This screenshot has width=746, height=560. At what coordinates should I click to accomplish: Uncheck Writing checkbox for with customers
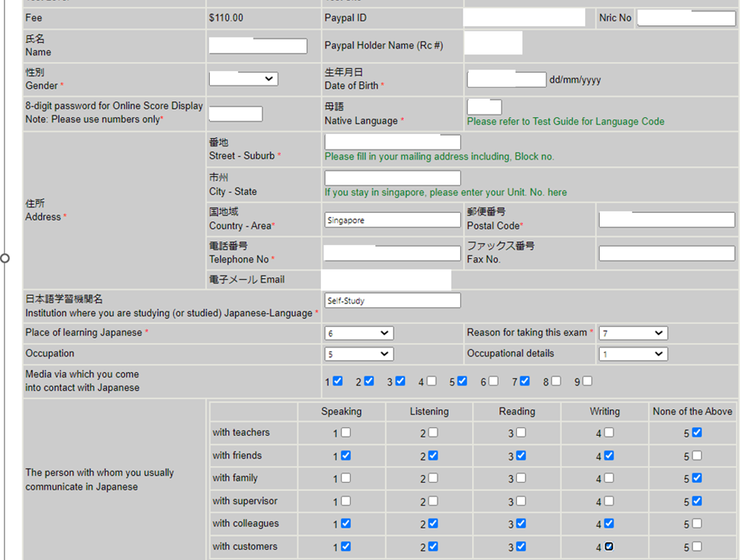pyautogui.click(x=609, y=547)
